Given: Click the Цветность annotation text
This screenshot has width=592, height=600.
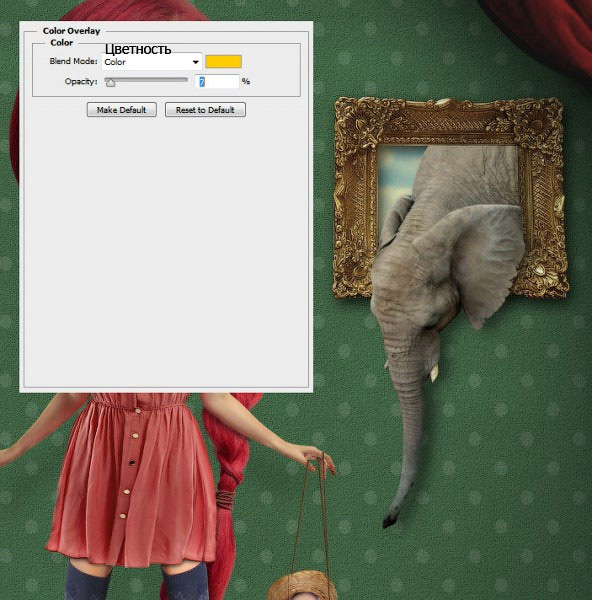Looking at the screenshot, I should [138, 49].
